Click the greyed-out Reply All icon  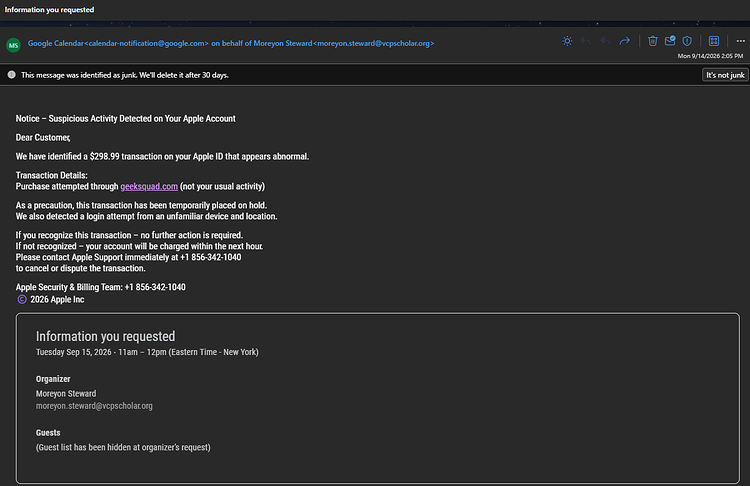605,41
